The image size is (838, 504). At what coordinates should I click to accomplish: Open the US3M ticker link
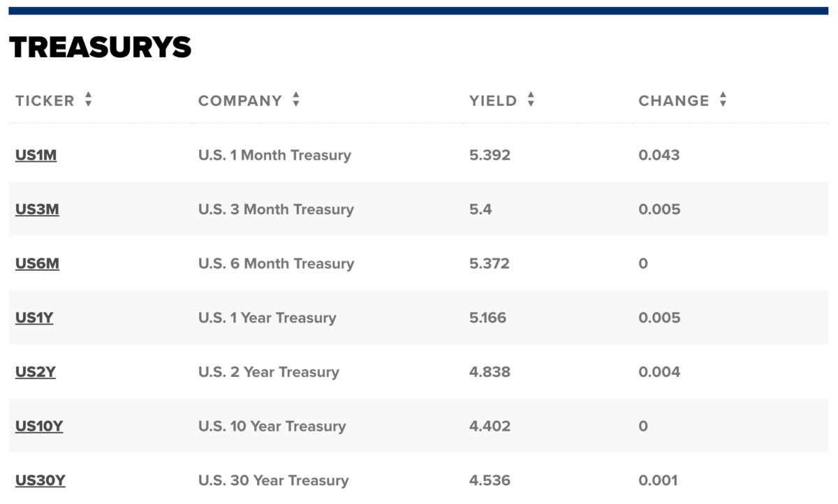pyautogui.click(x=37, y=209)
